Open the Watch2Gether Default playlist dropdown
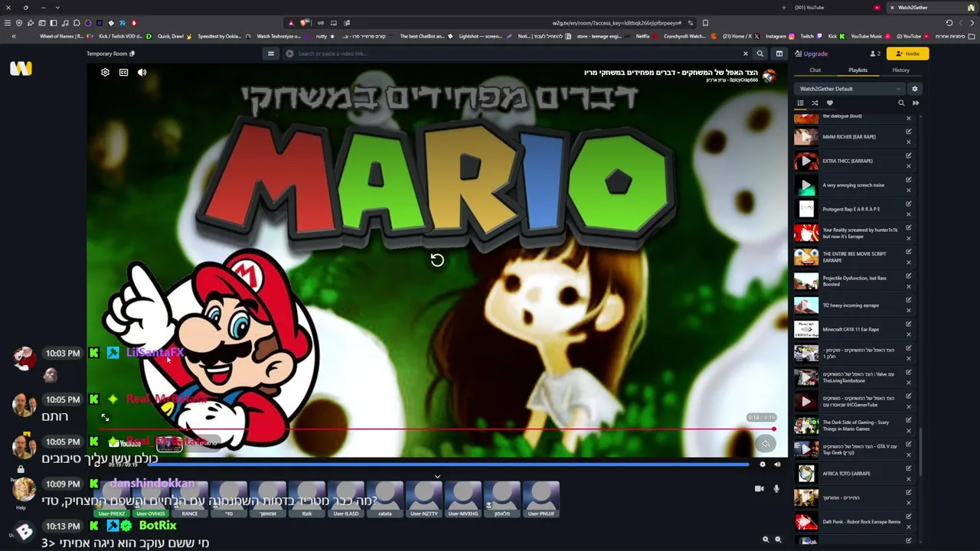Viewport: 980px width, 551px height. point(850,89)
